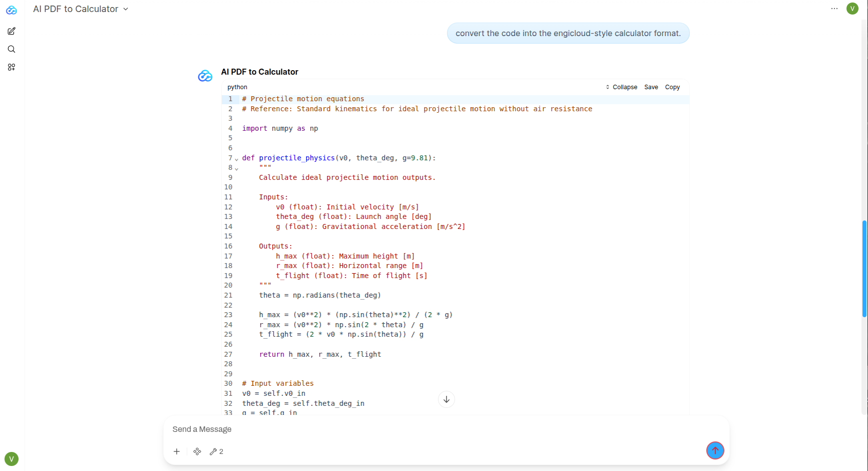Click the 'theta = np.radians(theta_deg)' line
The width and height of the screenshot is (868, 471).
[320, 296]
